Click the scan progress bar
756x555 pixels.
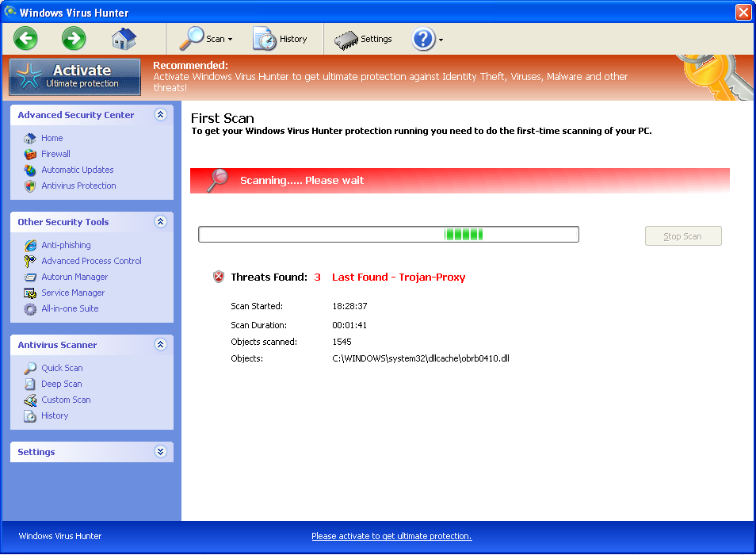click(x=388, y=234)
